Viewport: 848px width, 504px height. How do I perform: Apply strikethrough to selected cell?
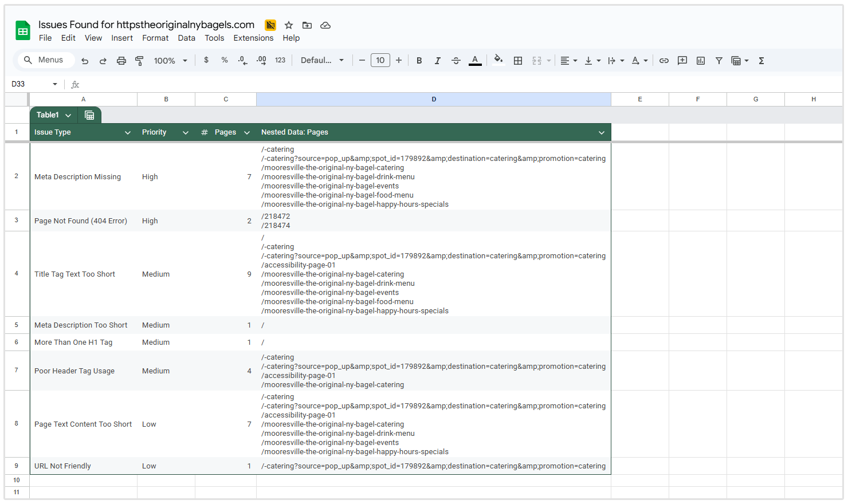456,60
